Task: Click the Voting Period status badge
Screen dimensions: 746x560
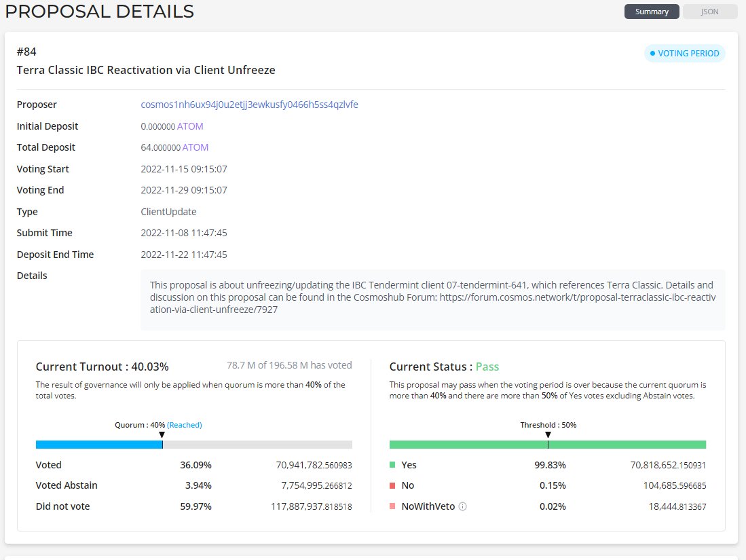Action: point(684,54)
